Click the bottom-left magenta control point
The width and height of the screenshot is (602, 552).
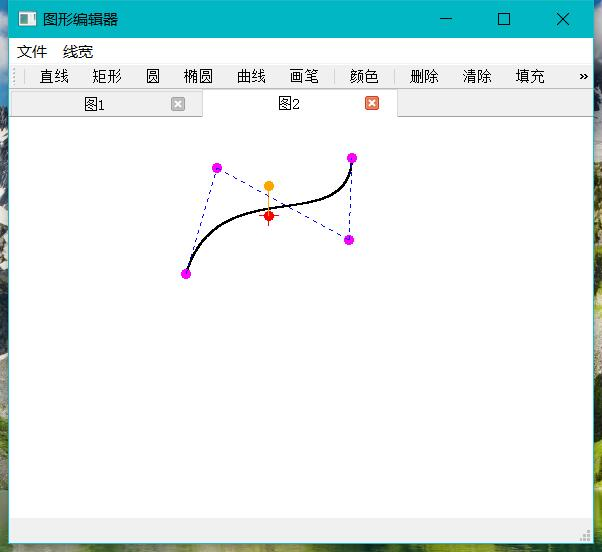click(186, 274)
